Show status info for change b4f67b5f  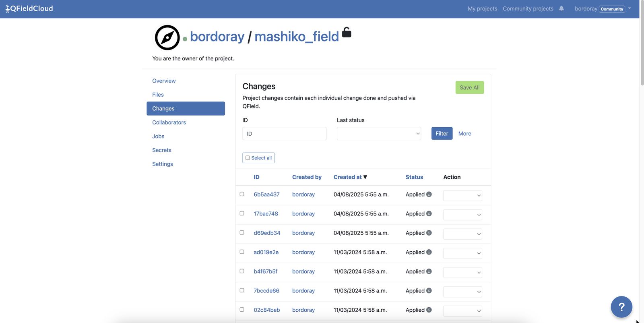(x=429, y=271)
